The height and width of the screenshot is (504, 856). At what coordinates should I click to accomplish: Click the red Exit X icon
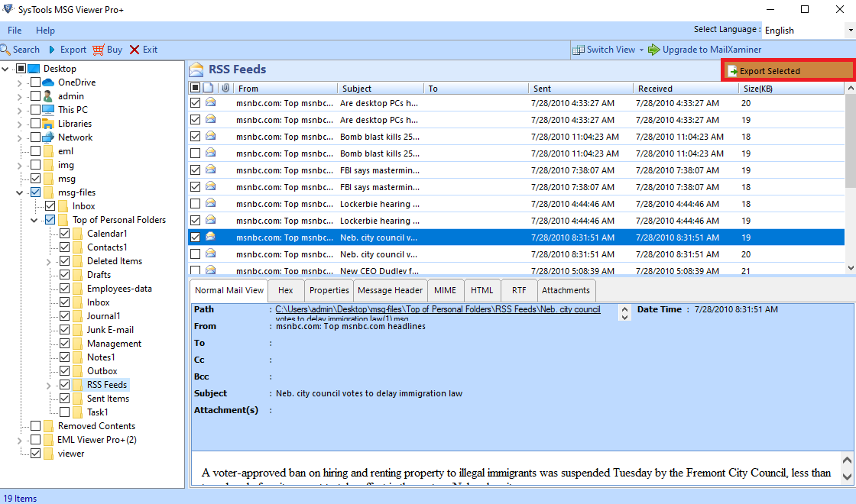(135, 50)
